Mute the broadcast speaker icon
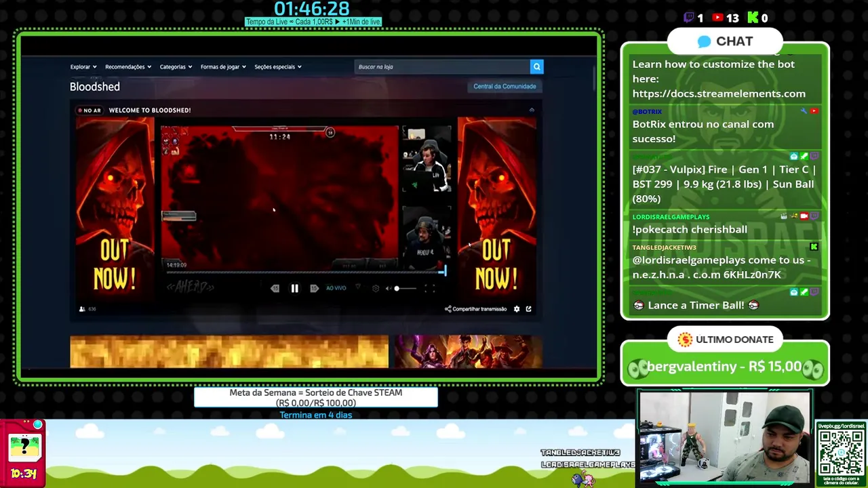 click(x=388, y=289)
